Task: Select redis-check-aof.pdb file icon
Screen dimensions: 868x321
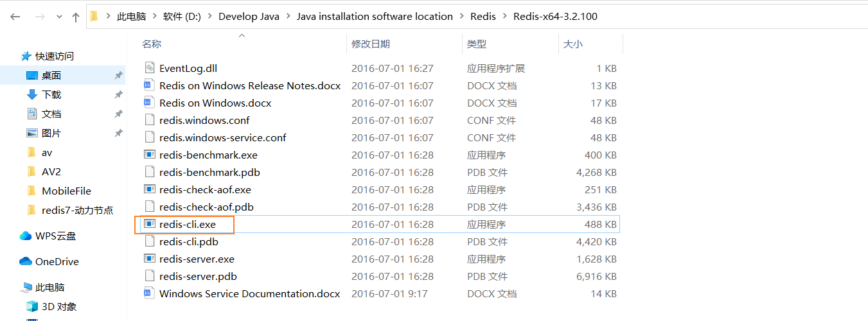Action: 150,207
